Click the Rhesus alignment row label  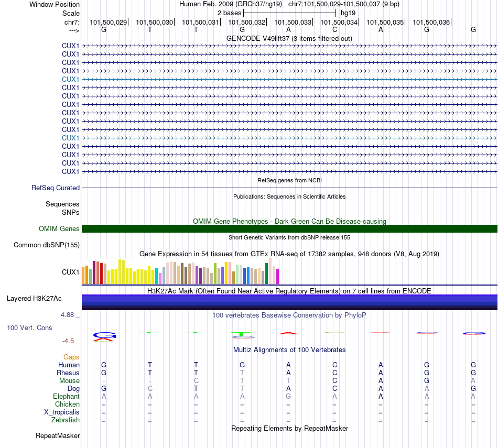tap(68, 373)
